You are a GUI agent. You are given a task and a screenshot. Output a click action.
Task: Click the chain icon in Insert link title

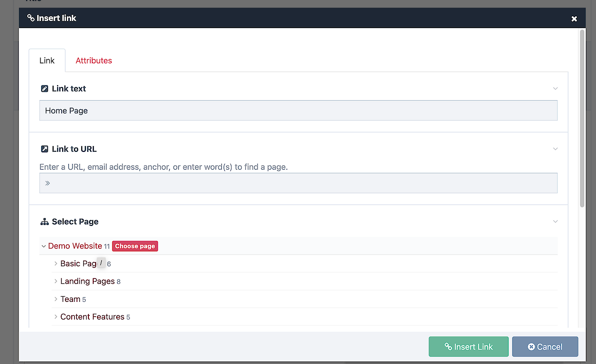point(31,18)
